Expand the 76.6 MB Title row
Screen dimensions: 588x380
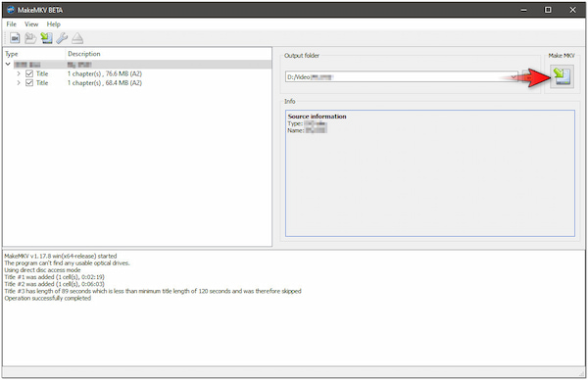click(19, 73)
